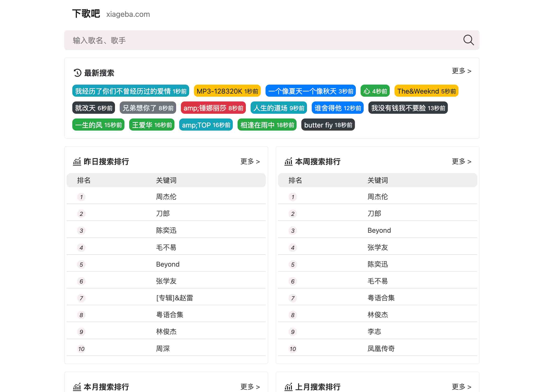This screenshot has height=392, width=550.
Task: Click the xiageba.com site text
Action: (x=128, y=14)
